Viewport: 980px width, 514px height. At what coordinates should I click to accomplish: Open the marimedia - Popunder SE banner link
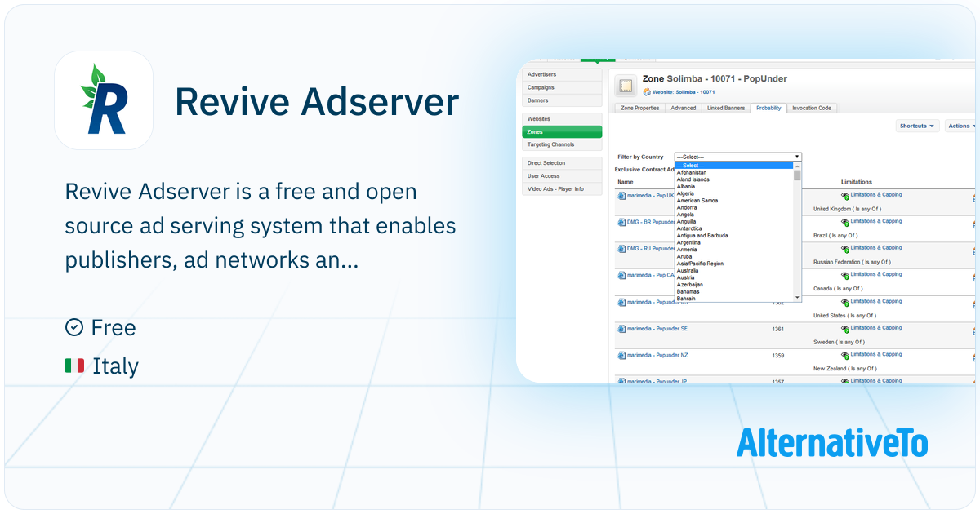657,329
